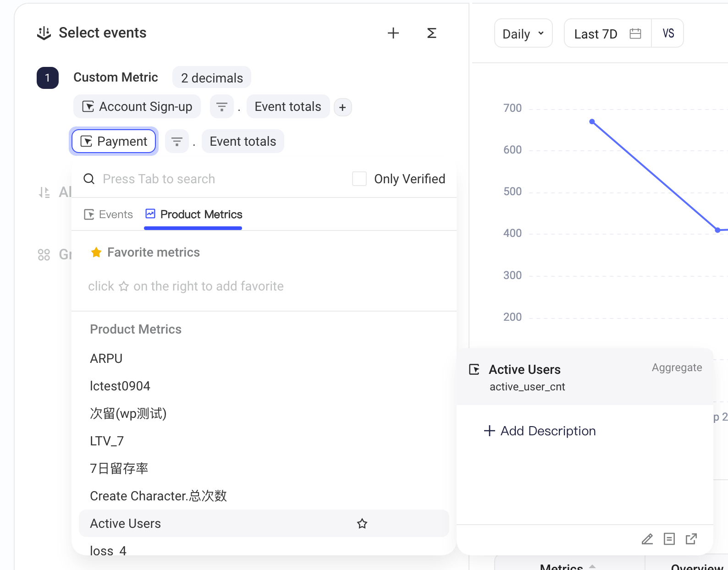The image size is (728, 570).
Task: Open Event totals dropdown in Account Sign-up row
Action: point(288,107)
